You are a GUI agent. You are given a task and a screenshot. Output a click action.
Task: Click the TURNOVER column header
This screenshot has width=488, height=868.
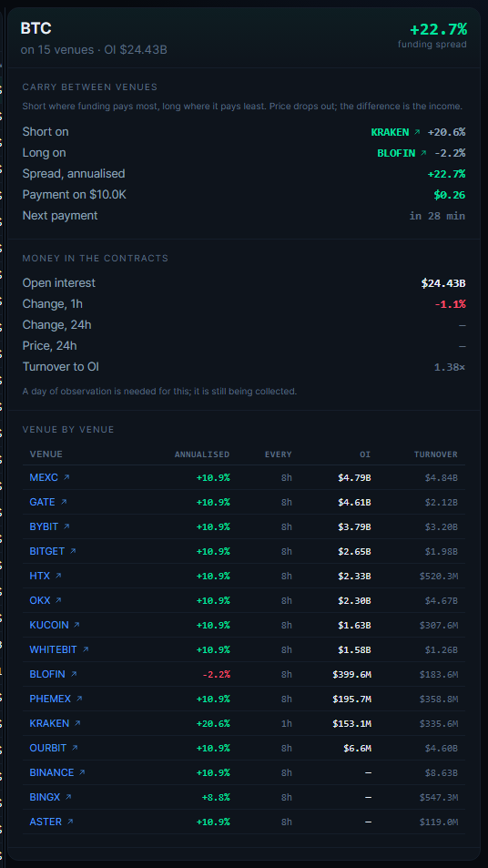(436, 454)
